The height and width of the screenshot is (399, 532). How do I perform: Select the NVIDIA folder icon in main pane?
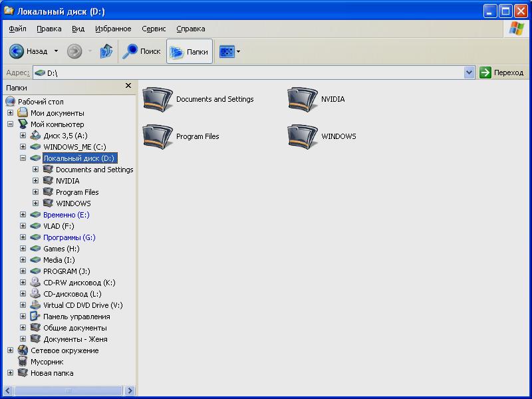pyautogui.click(x=302, y=99)
